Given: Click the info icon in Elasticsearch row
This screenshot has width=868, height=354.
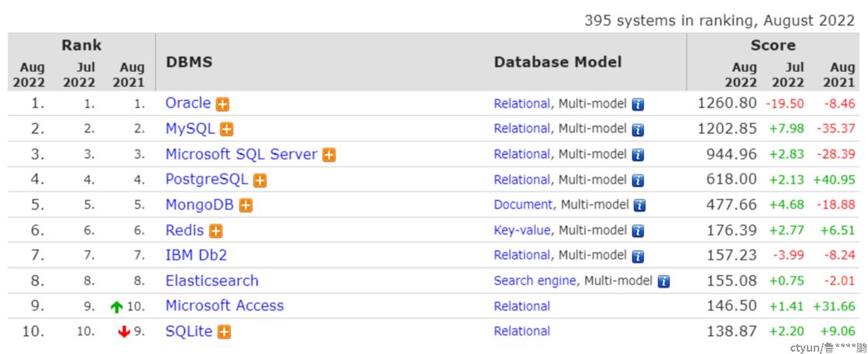Looking at the screenshot, I should point(663,281).
